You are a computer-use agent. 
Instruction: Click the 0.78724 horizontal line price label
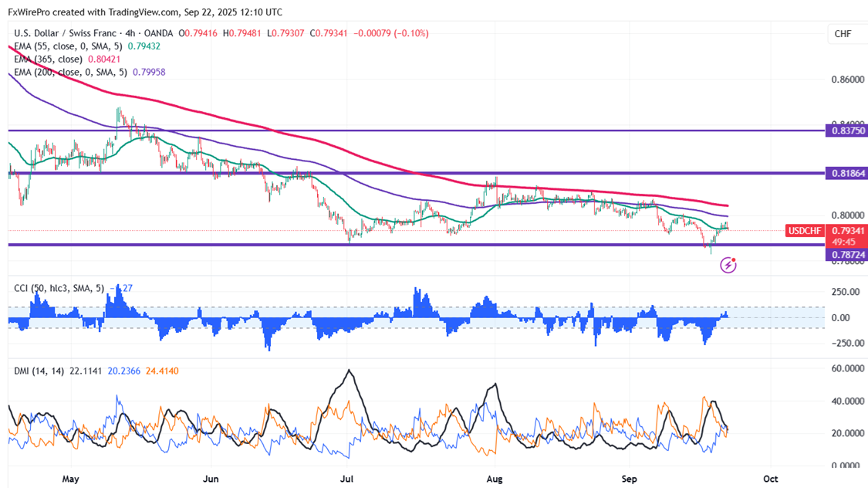846,255
